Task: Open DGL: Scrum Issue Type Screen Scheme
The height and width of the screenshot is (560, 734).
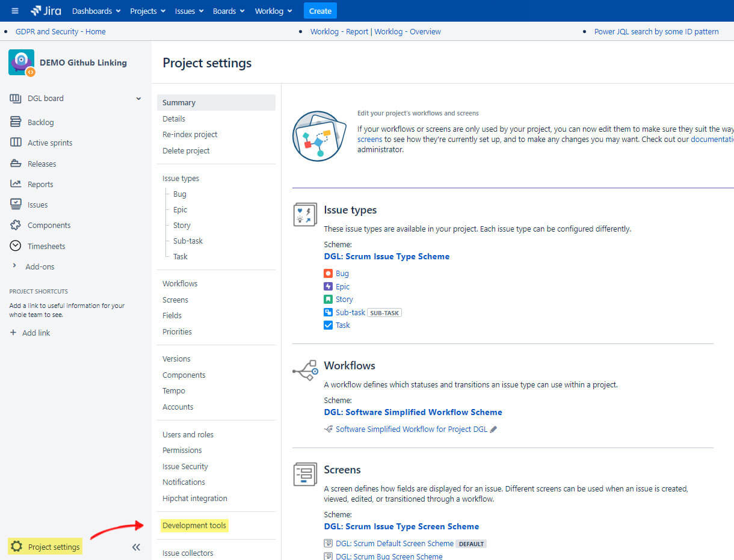Action: point(401,526)
